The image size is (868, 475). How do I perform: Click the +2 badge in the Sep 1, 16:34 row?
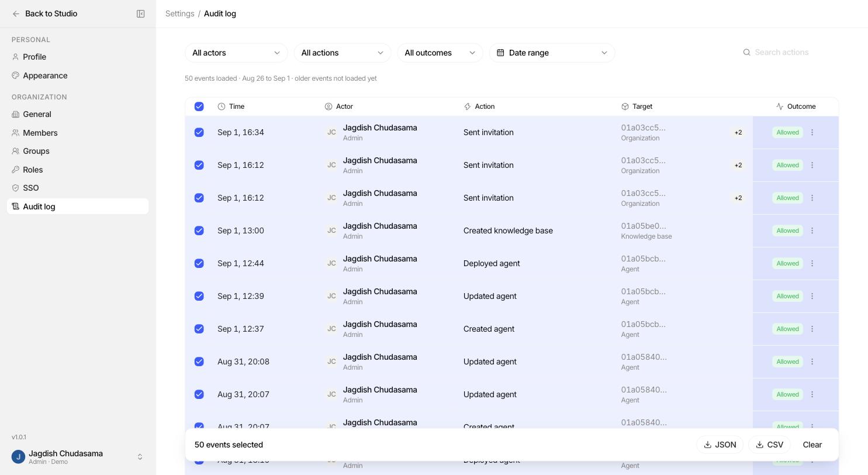pyautogui.click(x=738, y=132)
